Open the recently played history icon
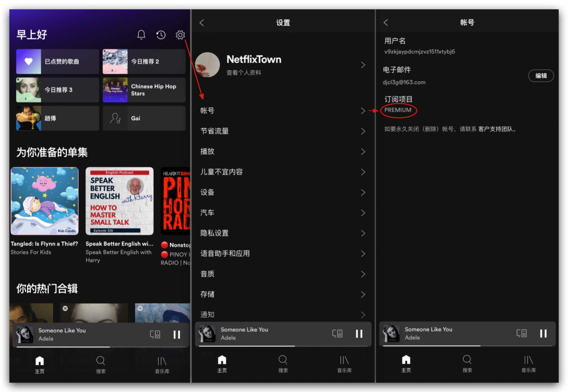This screenshot has height=392, width=568. pos(161,35)
